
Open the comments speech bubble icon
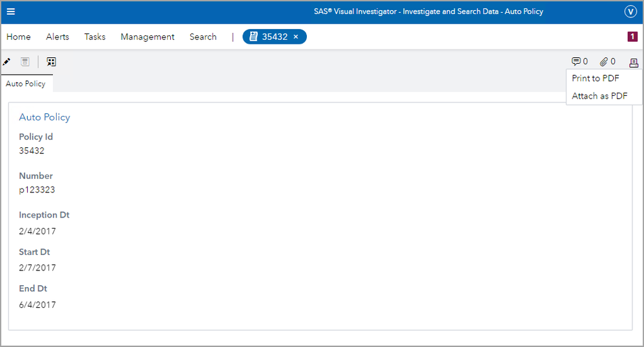(576, 62)
